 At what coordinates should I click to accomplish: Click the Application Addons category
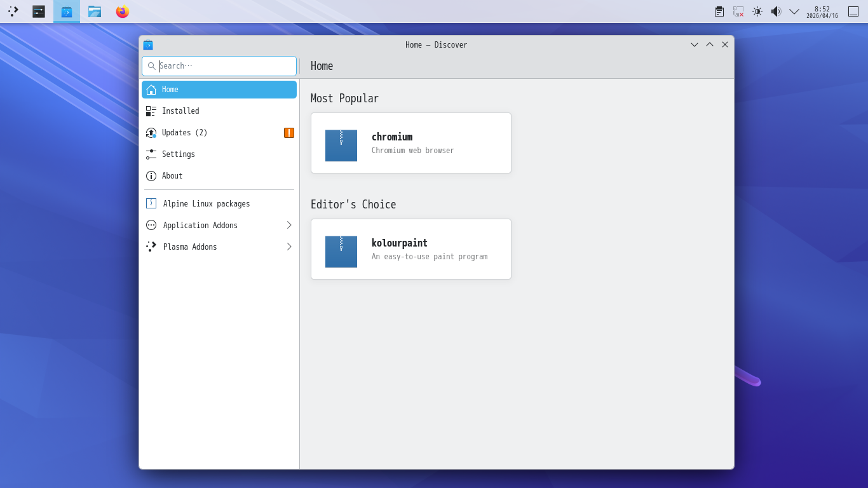[x=219, y=226]
